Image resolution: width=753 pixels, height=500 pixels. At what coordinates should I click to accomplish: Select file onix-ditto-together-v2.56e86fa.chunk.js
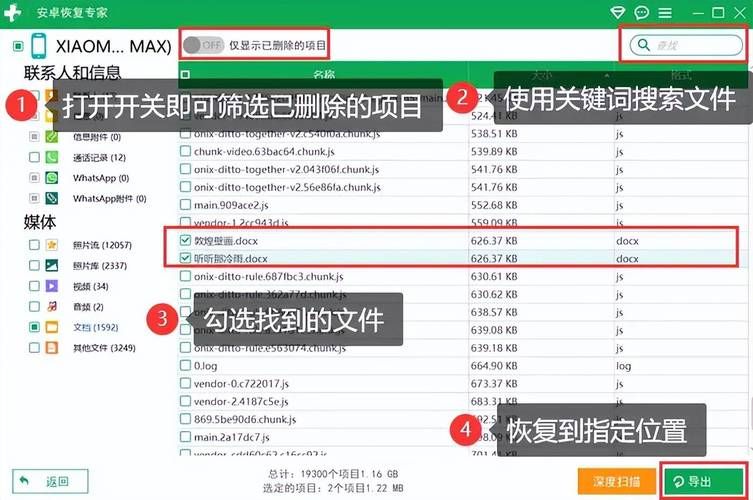pyautogui.click(x=287, y=187)
